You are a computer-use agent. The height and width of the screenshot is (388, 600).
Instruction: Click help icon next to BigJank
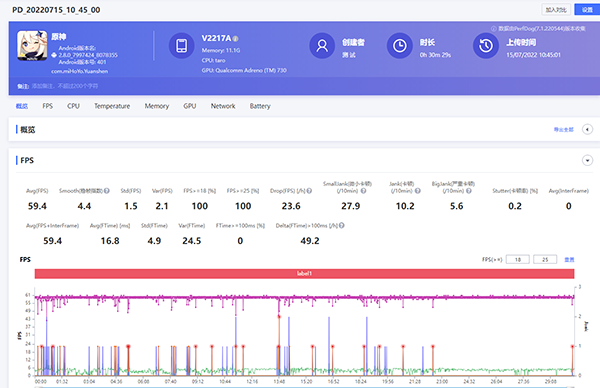[469, 191]
